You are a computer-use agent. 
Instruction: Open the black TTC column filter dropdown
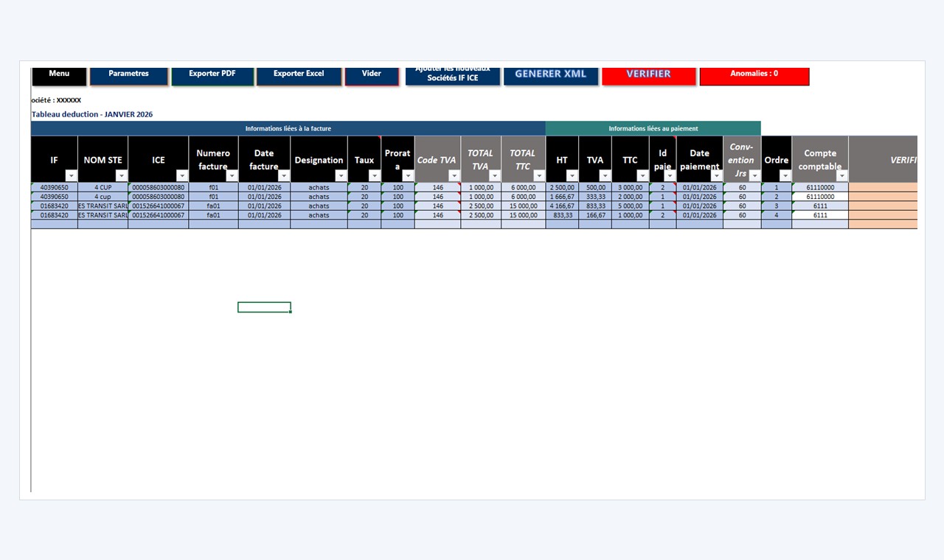point(643,175)
